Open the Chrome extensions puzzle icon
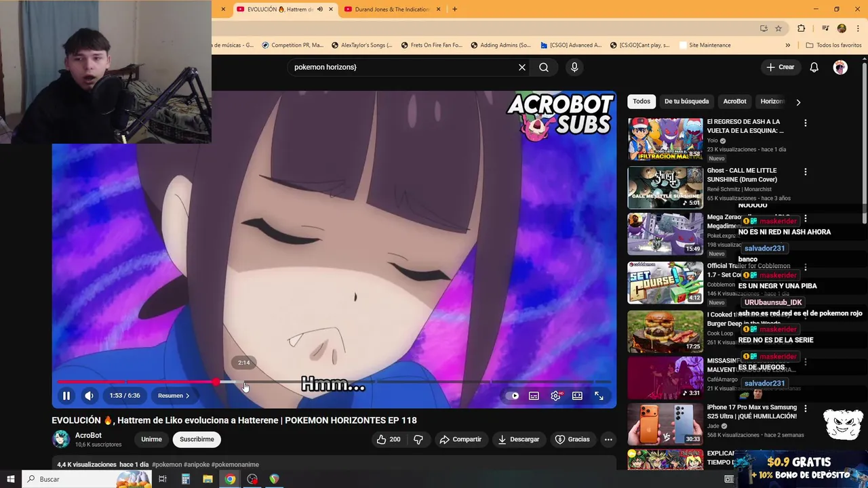 [802, 28]
